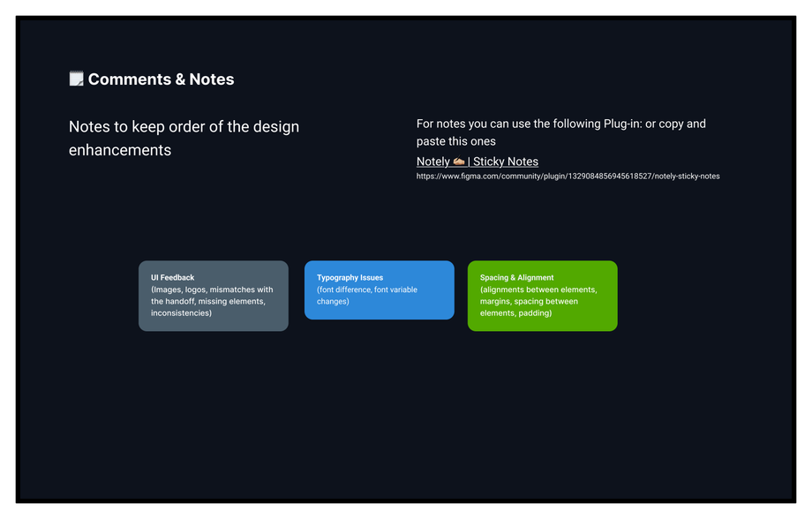This screenshot has height=519, width=812.
Task: Select the green Spacing & Alignment note card
Action: [542, 296]
